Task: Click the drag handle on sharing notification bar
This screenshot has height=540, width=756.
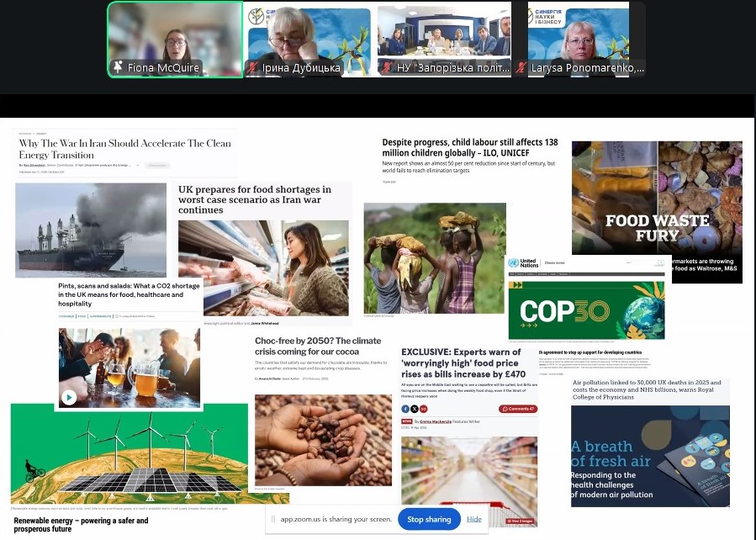Action: 273,519
